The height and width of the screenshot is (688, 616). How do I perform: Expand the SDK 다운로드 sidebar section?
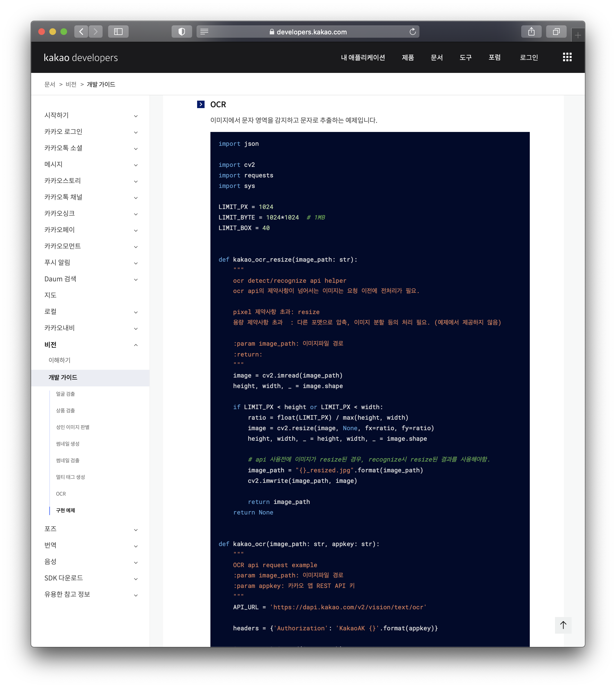coord(91,578)
